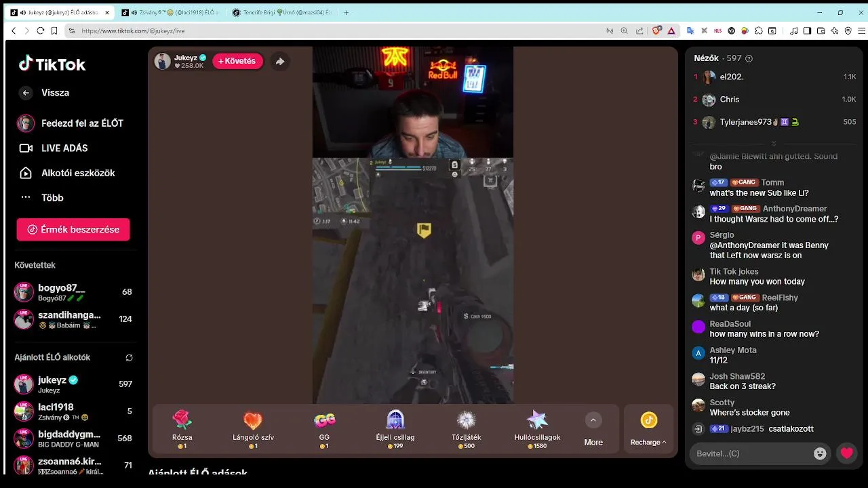
Task: Send a Rózsa gift
Action: pyautogui.click(x=182, y=429)
